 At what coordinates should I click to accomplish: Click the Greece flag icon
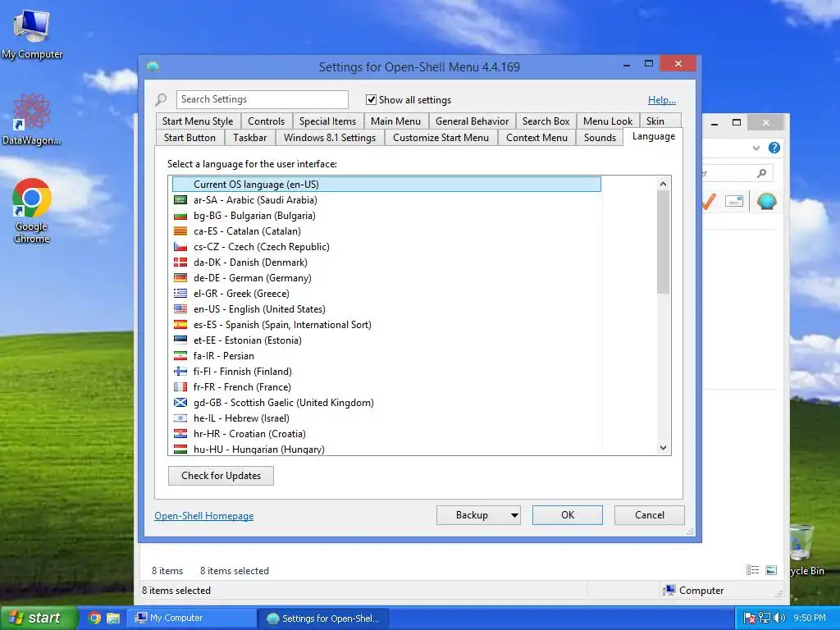point(180,293)
